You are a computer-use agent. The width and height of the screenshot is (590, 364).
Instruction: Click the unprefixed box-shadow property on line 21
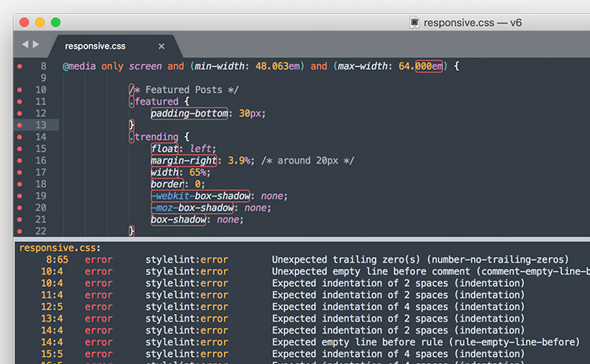click(x=179, y=219)
